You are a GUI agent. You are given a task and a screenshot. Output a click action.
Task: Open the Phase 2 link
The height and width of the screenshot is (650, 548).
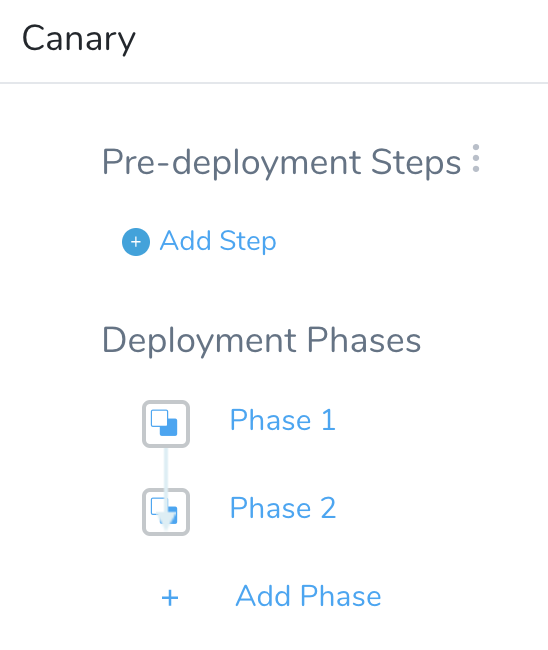tap(283, 508)
